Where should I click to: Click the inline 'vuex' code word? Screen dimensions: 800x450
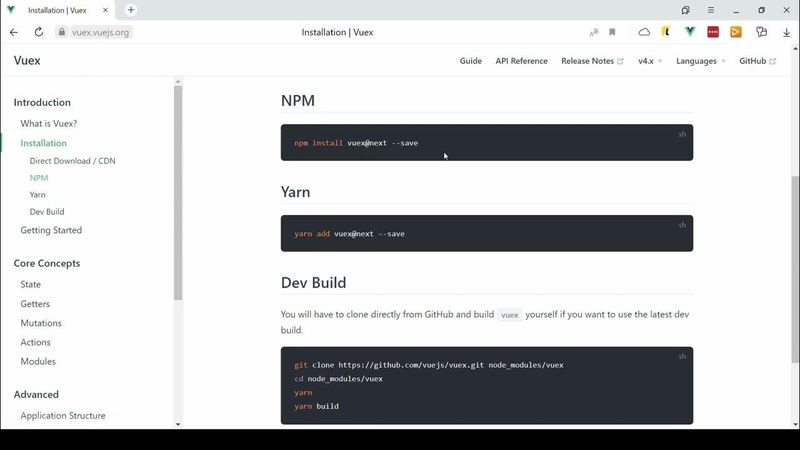[510, 315]
